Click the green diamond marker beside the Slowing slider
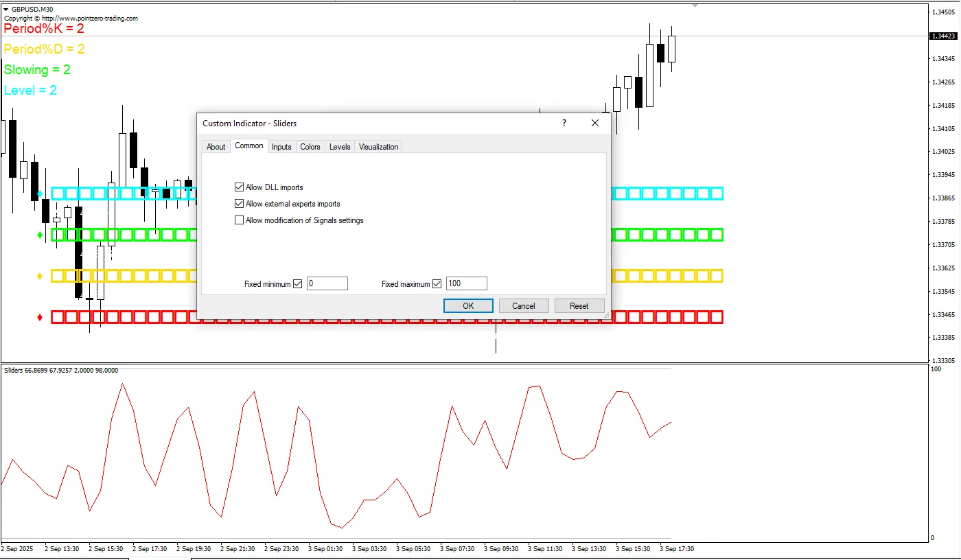This screenshot has height=560, width=961. 40,235
